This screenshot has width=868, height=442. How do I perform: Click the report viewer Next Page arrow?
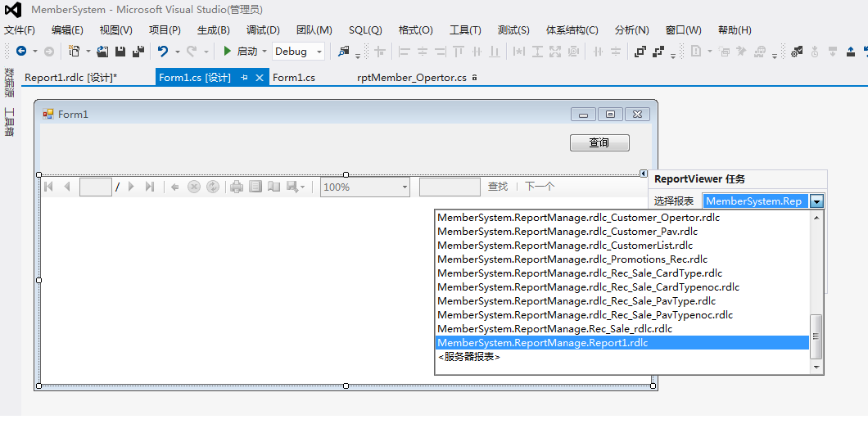pyautogui.click(x=131, y=187)
